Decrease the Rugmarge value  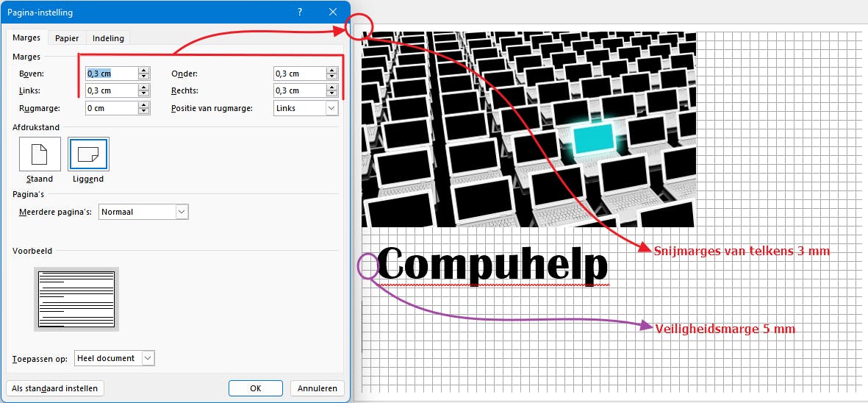click(144, 111)
